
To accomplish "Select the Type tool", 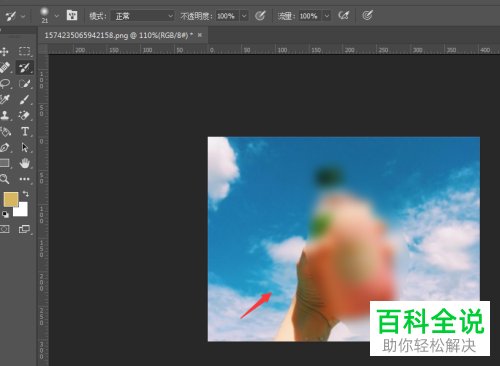I will pyautogui.click(x=25, y=131).
